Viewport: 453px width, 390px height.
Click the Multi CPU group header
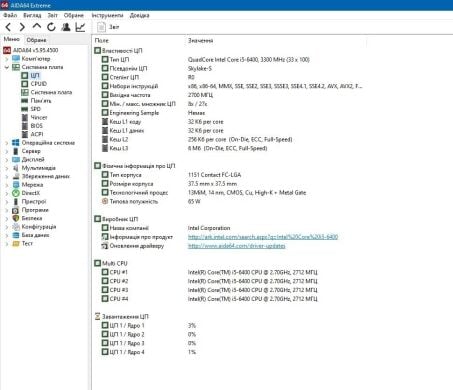click(x=115, y=263)
